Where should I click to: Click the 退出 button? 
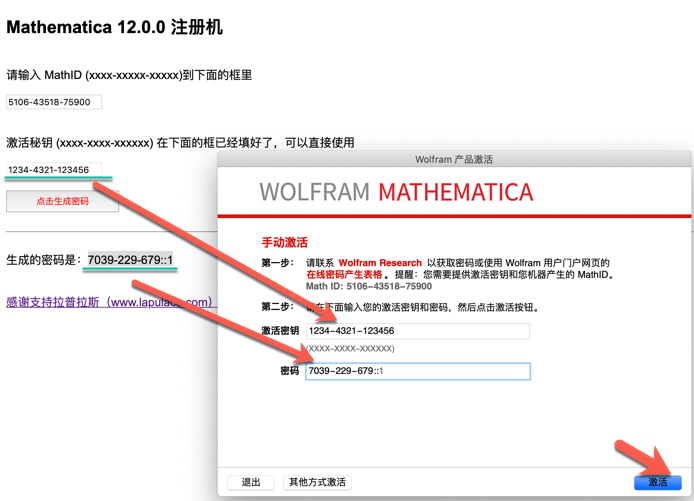point(251,482)
